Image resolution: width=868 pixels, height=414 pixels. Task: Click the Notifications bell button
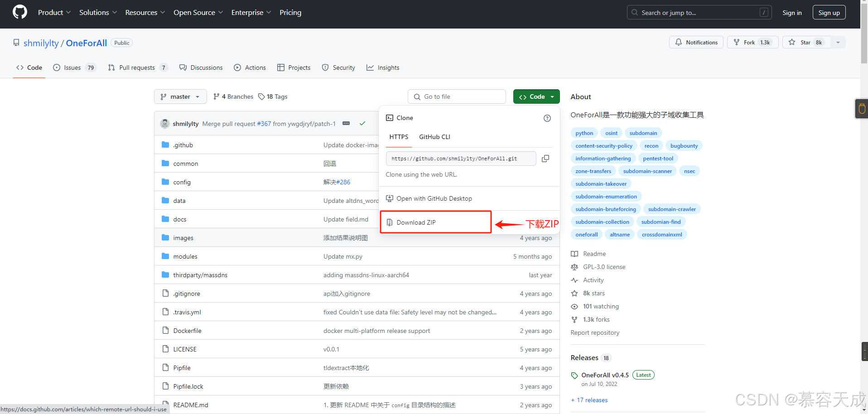[696, 42]
